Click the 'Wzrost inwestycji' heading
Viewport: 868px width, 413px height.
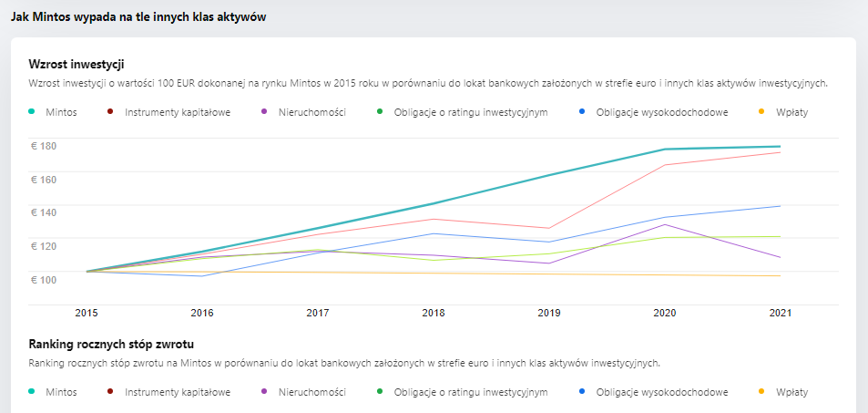(x=77, y=65)
